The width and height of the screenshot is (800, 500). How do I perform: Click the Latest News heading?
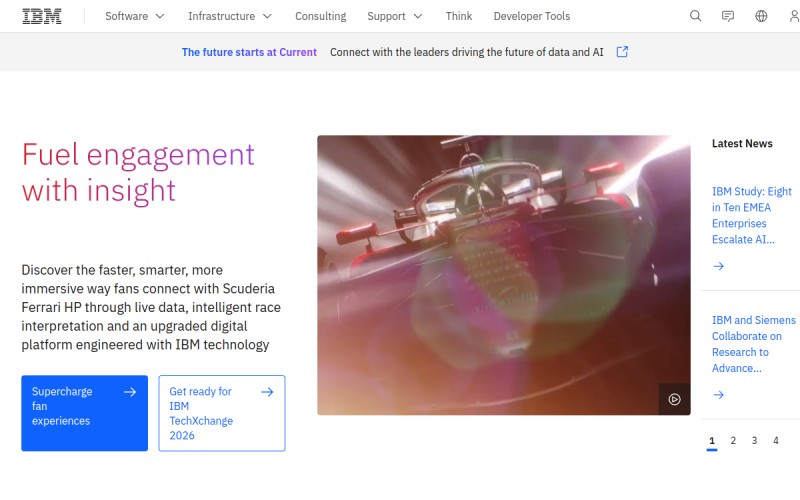[x=742, y=143]
